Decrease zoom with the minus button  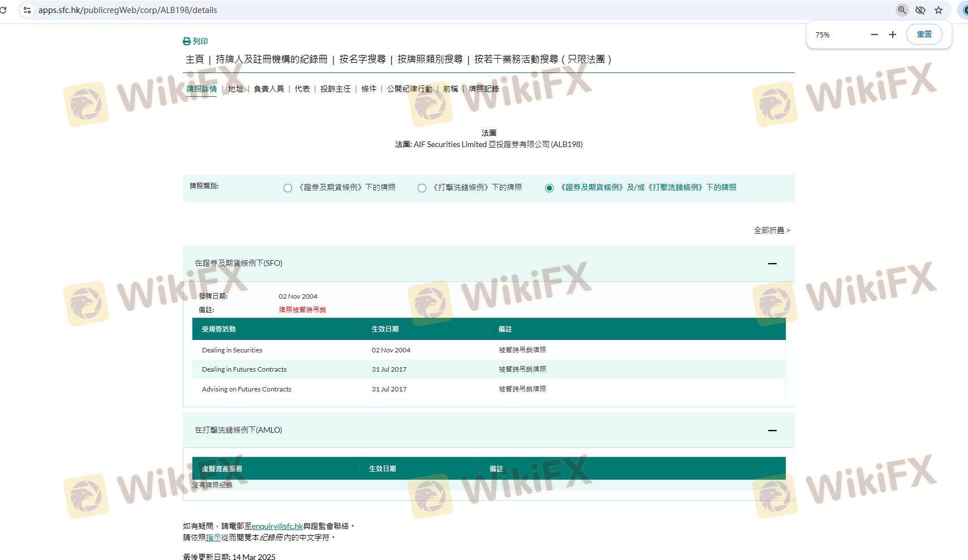874,35
